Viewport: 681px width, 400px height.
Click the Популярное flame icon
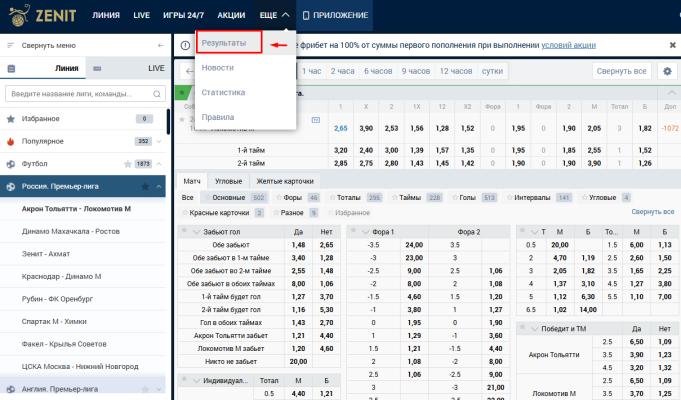(11, 141)
